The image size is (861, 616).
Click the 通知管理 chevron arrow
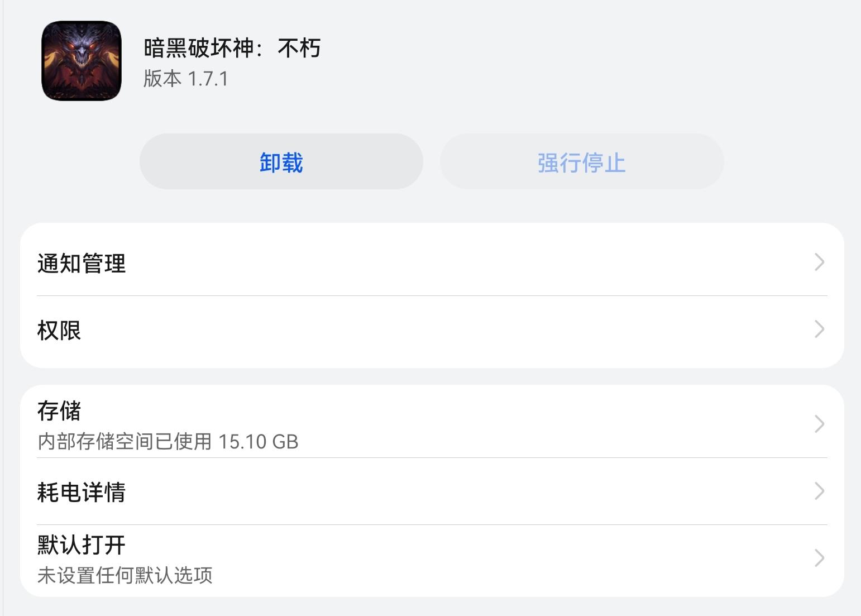pyautogui.click(x=819, y=262)
